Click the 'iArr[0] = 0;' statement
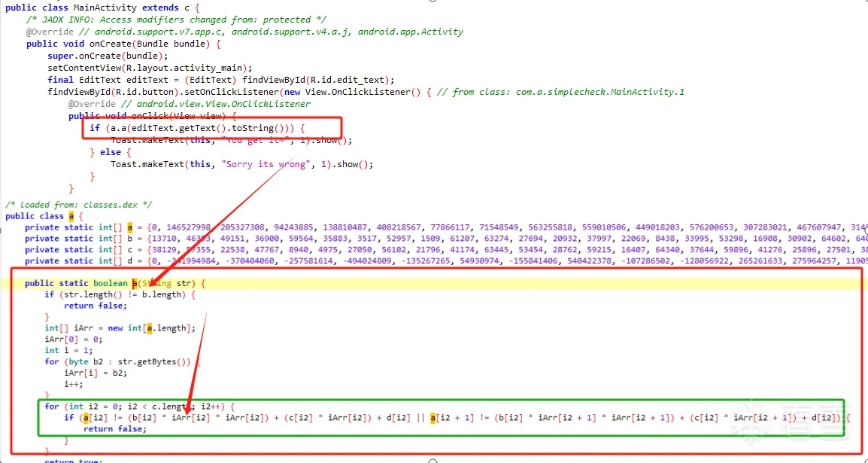Viewport: 868px width, 463px height. pyautogui.click(x=74, y=340)
